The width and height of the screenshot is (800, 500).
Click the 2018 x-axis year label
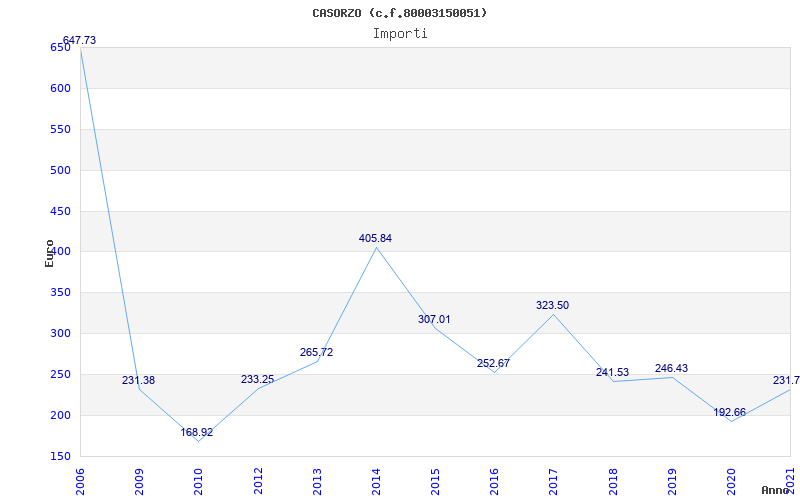[613, 481]
